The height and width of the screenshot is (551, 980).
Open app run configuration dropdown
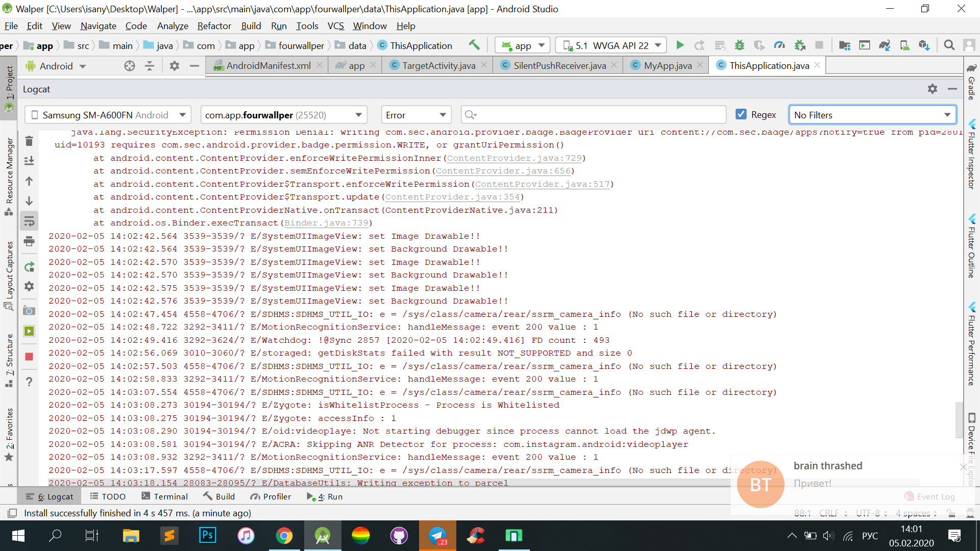[523, 45]
